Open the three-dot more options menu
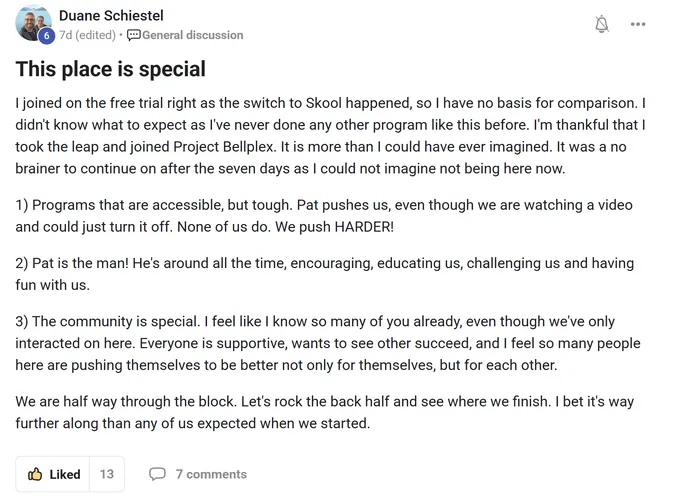Image resolution: width=680 pixels, height=499 pixels. pyautogui.click(x=638, y=25)
